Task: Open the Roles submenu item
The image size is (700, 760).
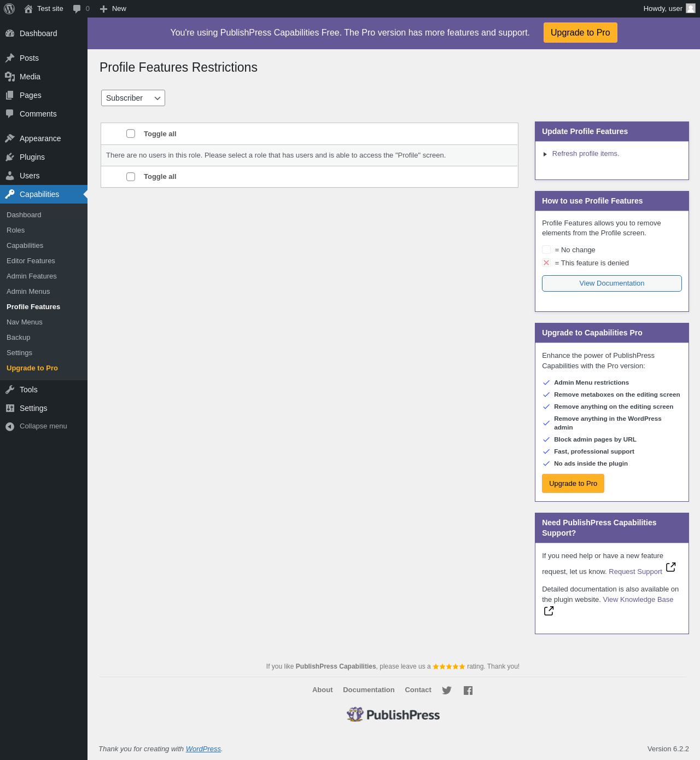Action: tap(16, 230)
